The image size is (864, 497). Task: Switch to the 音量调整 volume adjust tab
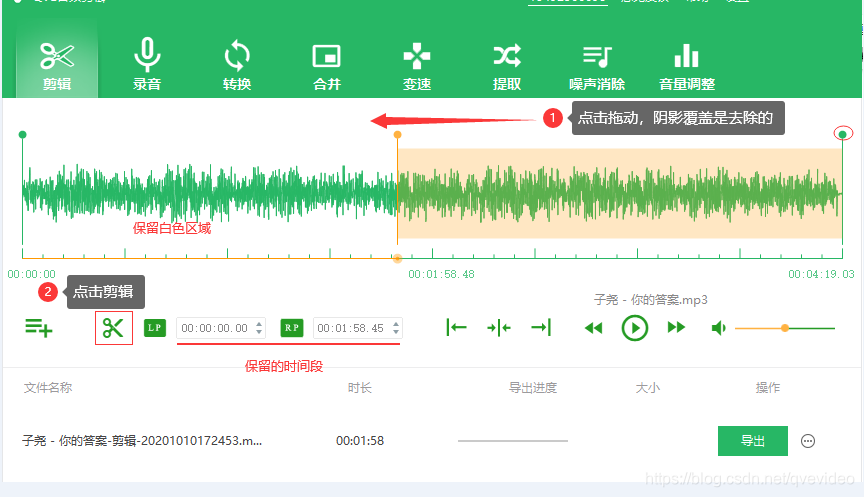tap(687, 65)
